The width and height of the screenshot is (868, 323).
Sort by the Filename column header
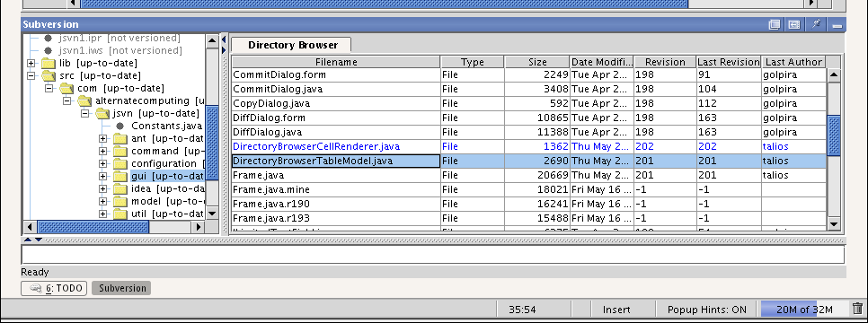point(336,62)
